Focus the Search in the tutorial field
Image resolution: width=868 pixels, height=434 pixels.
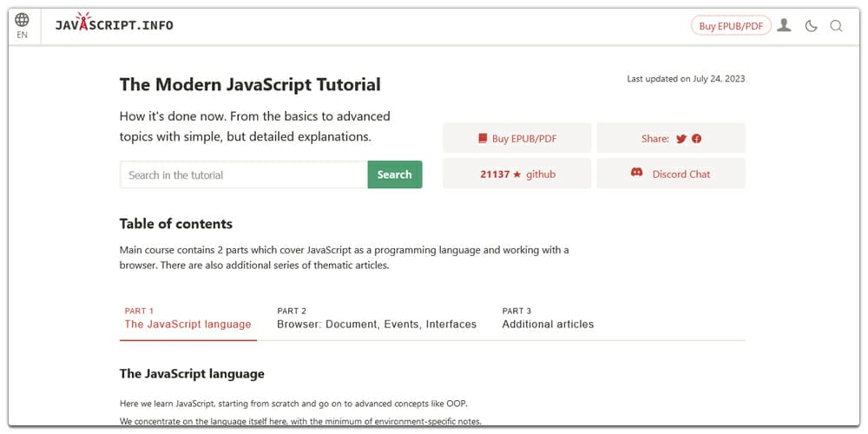[x=243, y=174]
